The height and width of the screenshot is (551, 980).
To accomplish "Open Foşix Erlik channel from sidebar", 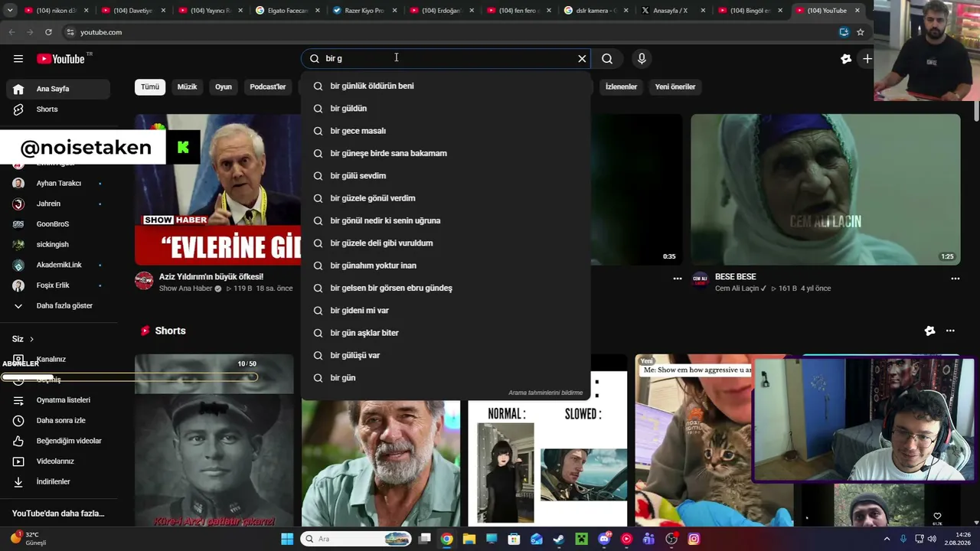I will pos(57,285).
